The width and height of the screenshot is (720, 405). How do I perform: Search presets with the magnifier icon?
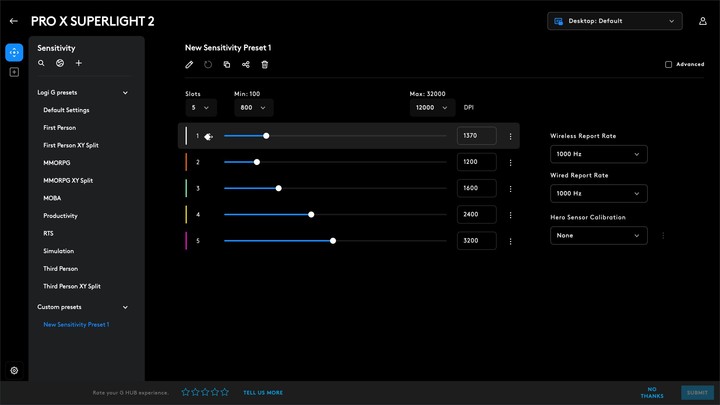coord(41,63)
